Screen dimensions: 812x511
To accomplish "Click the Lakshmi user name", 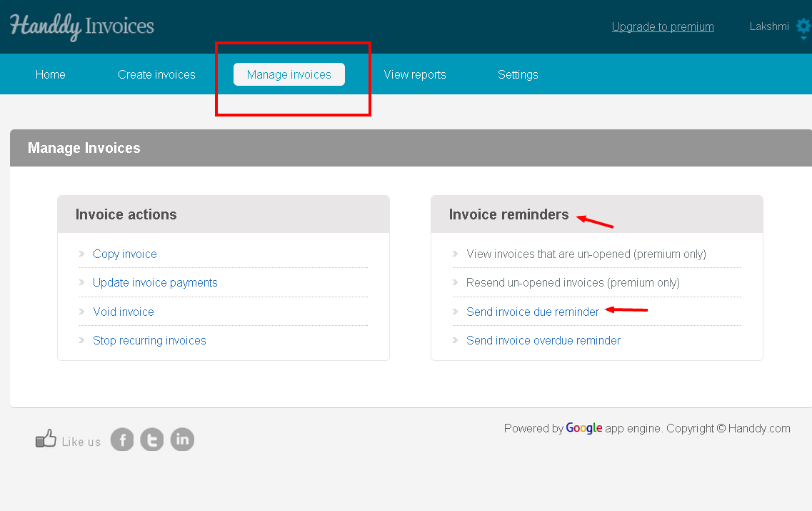I will tap(769, 26).
